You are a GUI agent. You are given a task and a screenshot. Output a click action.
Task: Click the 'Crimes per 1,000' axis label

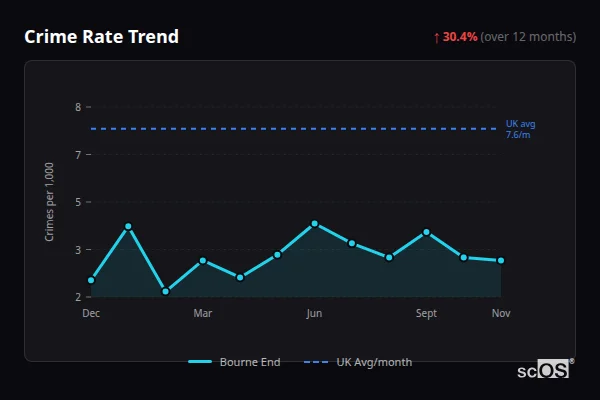pos(49,202)
